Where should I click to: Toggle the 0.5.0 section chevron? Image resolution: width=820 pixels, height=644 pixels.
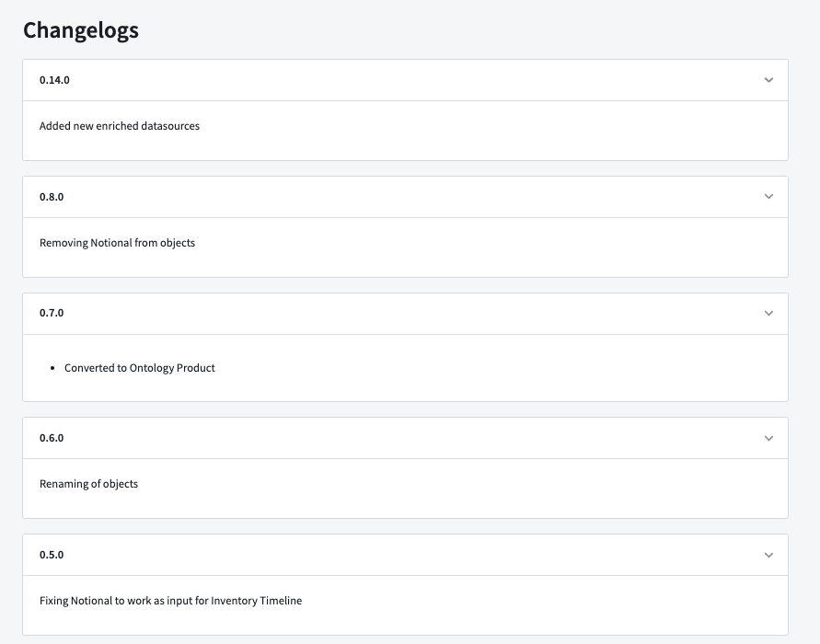[768, 555]
